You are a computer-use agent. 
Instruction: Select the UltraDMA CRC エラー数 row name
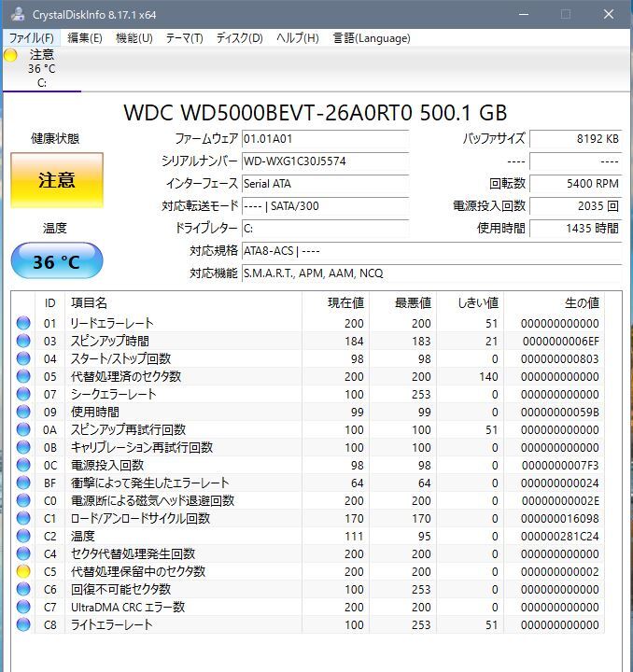[x=128, y=607]
